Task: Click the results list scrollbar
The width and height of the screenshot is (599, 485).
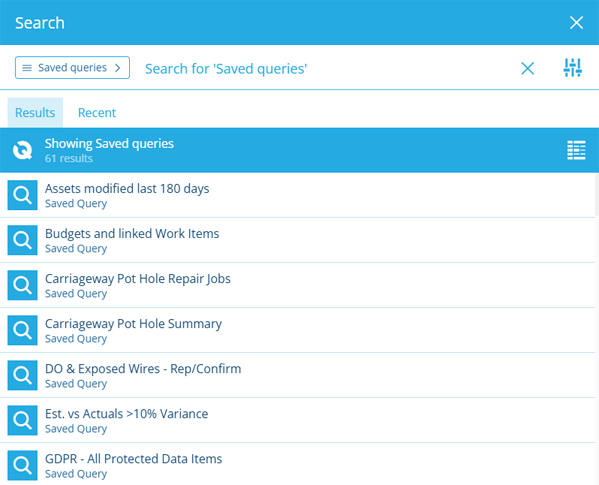Action: click(597, 195)
